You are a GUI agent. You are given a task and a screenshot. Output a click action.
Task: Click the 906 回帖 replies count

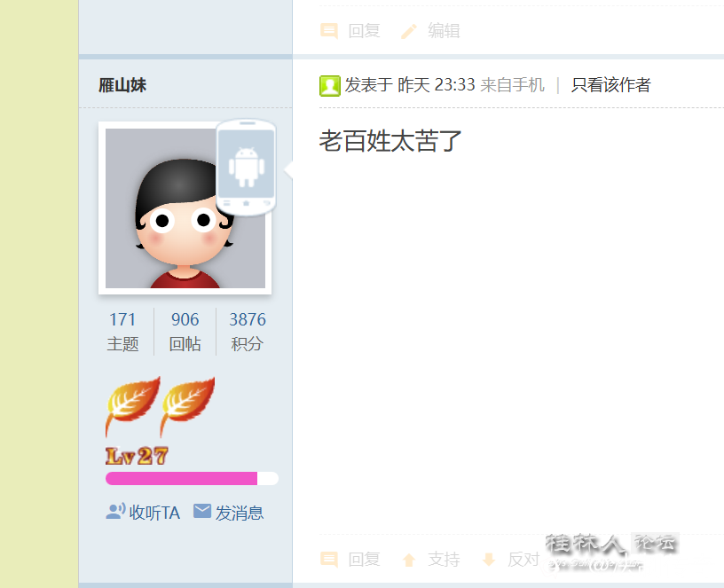click(185, 332)
